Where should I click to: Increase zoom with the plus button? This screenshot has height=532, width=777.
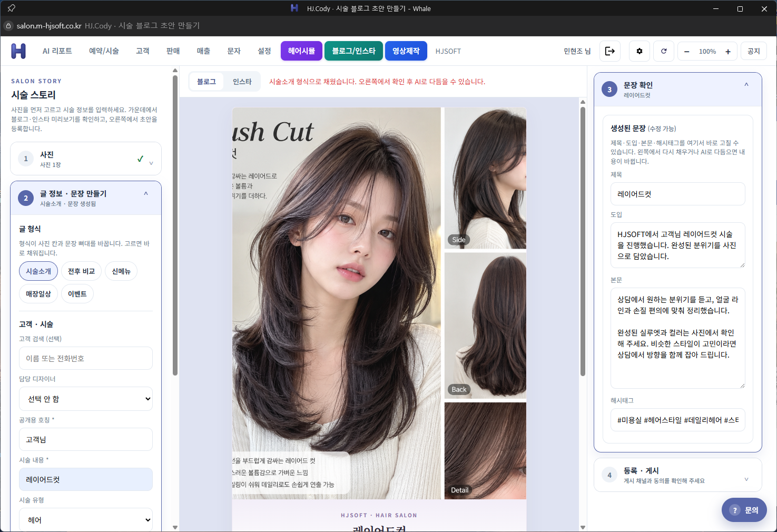tap(727, 52)
